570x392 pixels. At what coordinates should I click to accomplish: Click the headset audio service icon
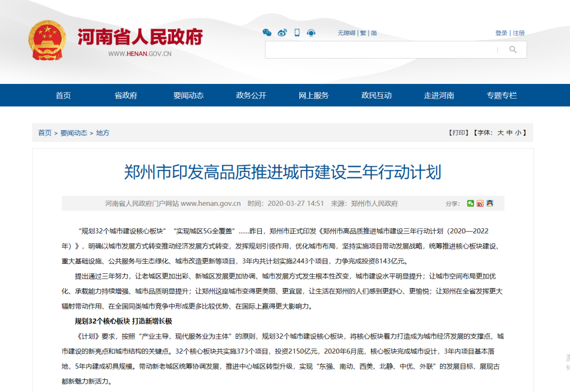coord(311,33)
